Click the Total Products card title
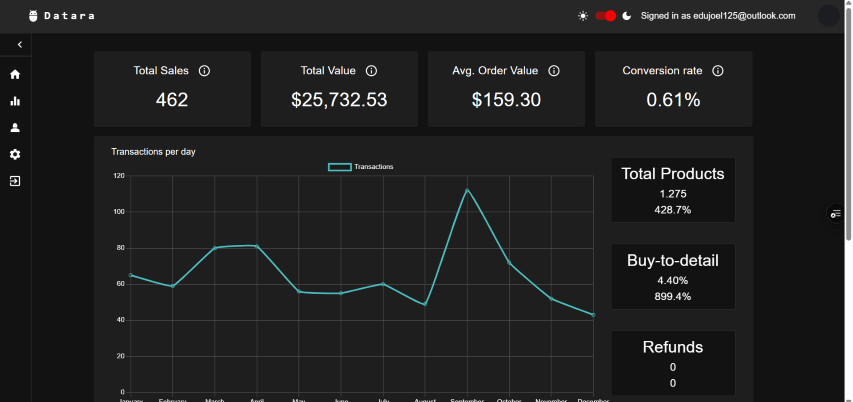The width and height of the screenshot is (853, 402). 673,174
